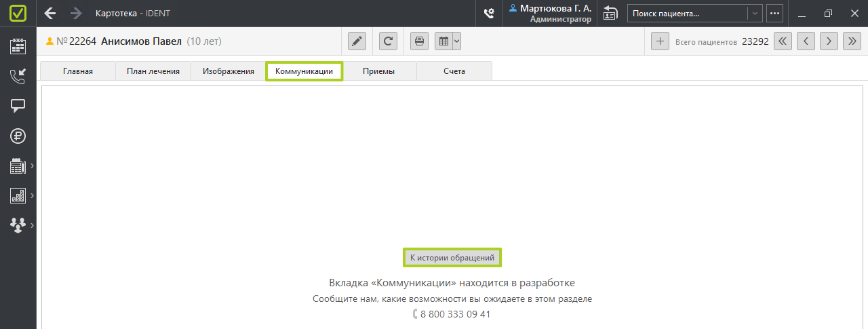This screenshot has width=868, height=329.
Task: Open the incoming calls sidebar icon
Action: click(18, 76)
